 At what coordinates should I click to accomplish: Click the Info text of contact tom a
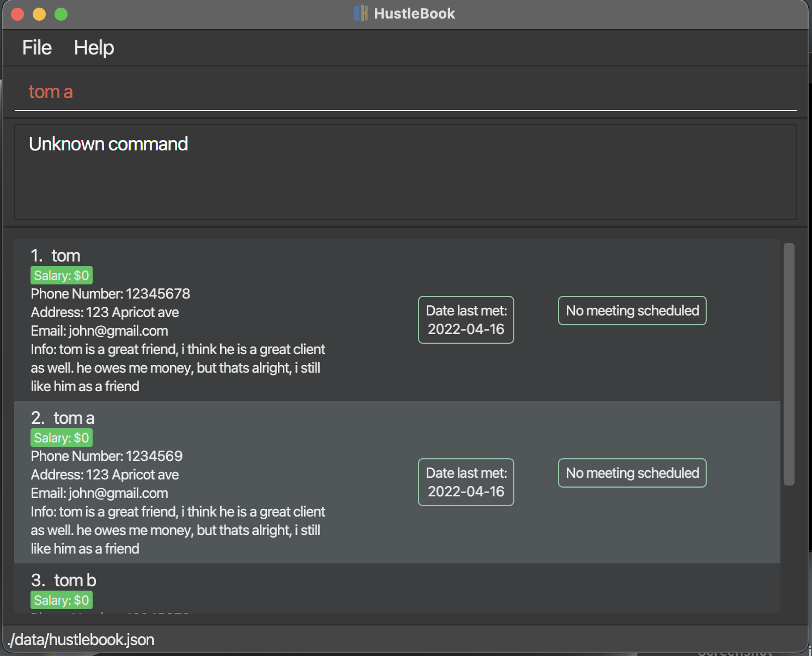(x=178, y=530)
